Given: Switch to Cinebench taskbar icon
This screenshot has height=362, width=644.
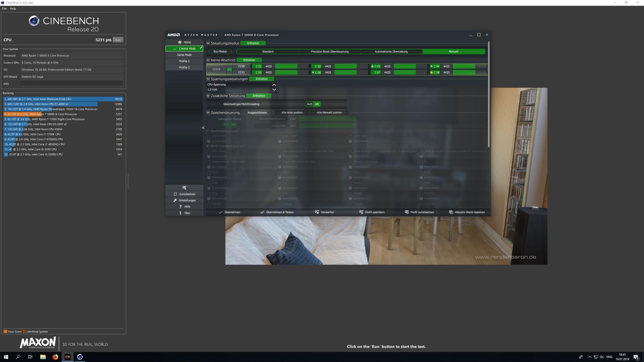Looking at the screenshot, I should point(80,357).
